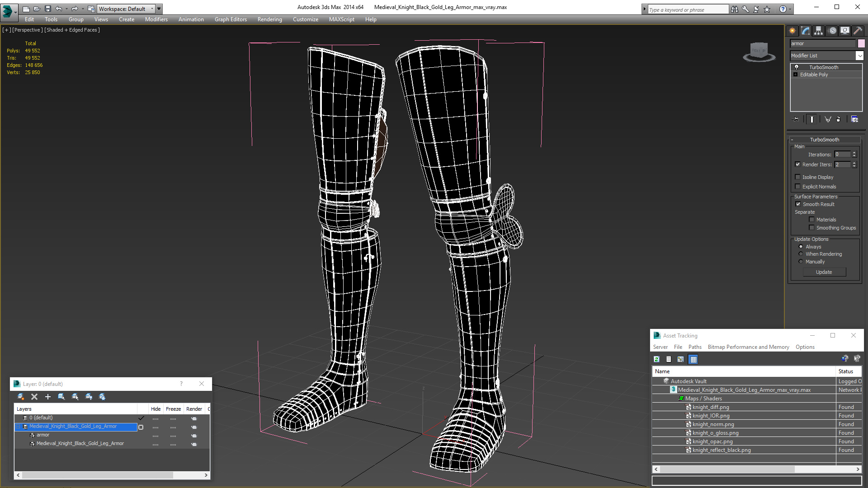This screenshot has width=868, height=488.
Task: Click the Hide column header in Layers
Action: [x=156, y=409]
